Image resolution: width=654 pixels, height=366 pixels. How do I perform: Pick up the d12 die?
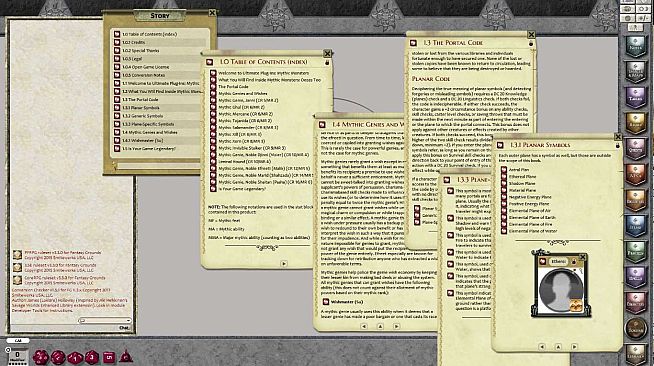(x=58, y=357)
